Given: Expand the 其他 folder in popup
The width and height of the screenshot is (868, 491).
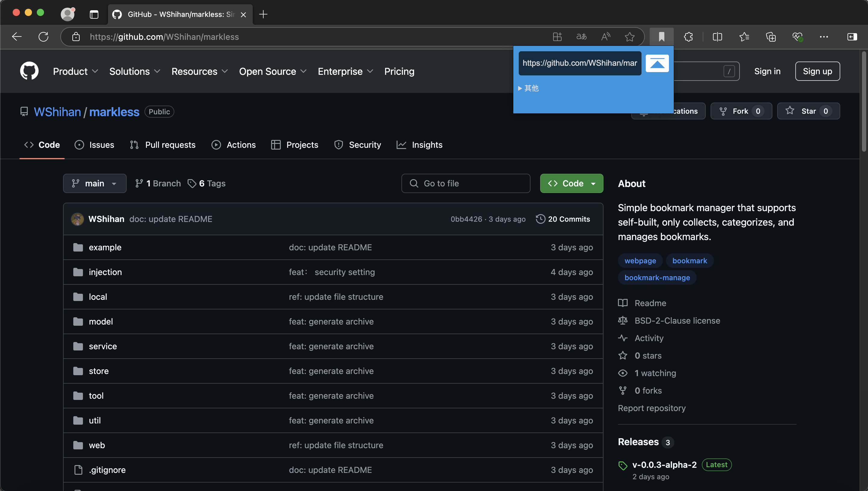Looking at the screenshot, I should pos(528,88).
